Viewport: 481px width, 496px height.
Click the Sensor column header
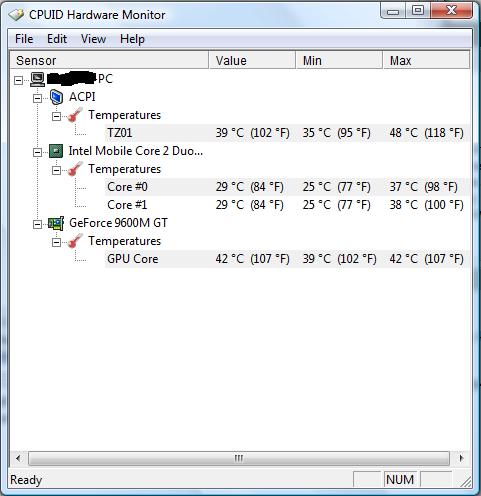point(109,60)
